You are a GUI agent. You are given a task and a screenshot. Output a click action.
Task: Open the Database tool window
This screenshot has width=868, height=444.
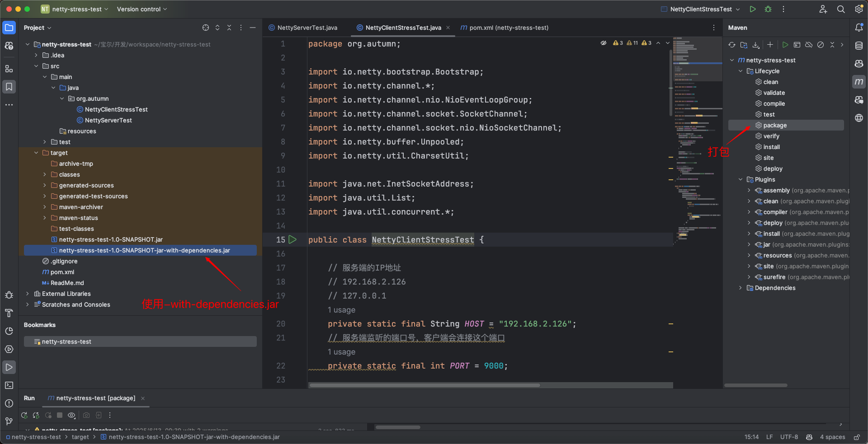coord(859,46)
